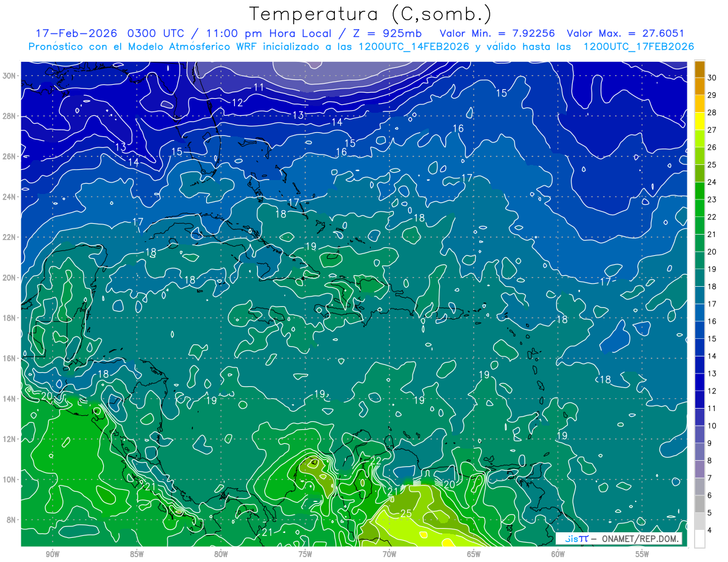
Task: Select the '17-Feb-2026' forecast date text
Action: tap(76, 33)
